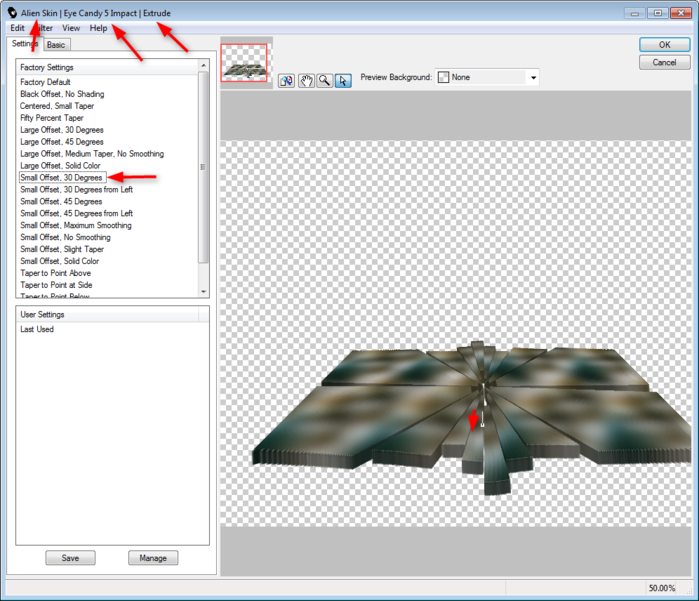699x601 pixels.
Task: Select the Hand pan tool
Action: point(306,81)
